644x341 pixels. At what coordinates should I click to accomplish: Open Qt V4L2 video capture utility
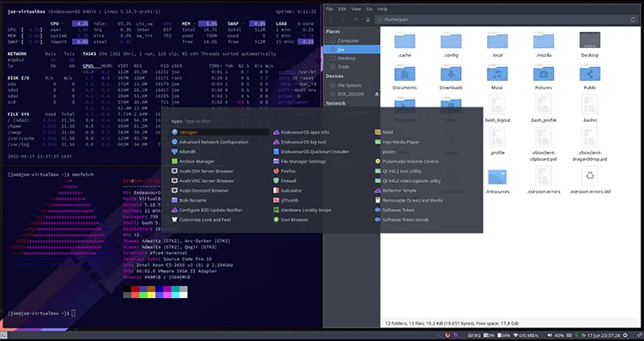click(x=408, y=180)
